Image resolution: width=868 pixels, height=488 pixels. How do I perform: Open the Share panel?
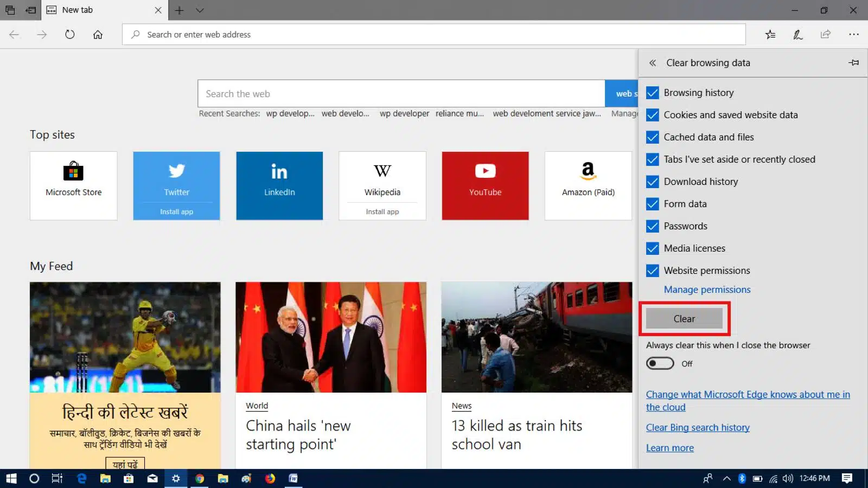tap(826, 34)
